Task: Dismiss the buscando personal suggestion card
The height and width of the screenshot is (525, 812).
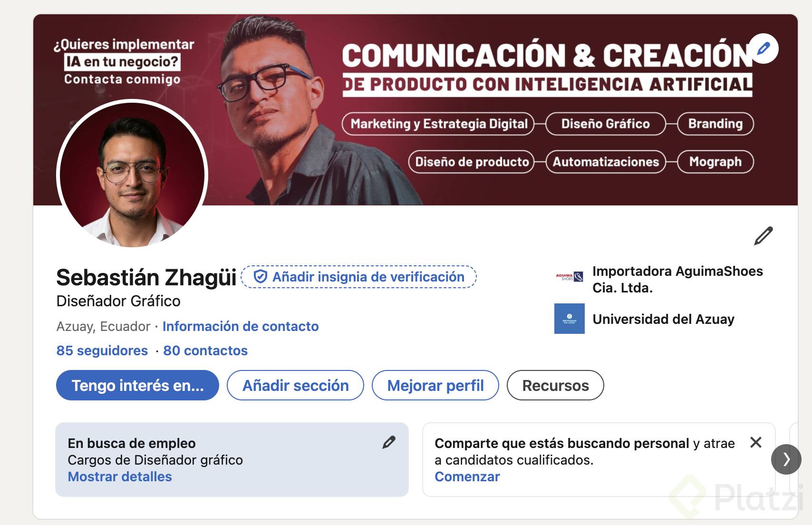Action: [x=755, y=442]
